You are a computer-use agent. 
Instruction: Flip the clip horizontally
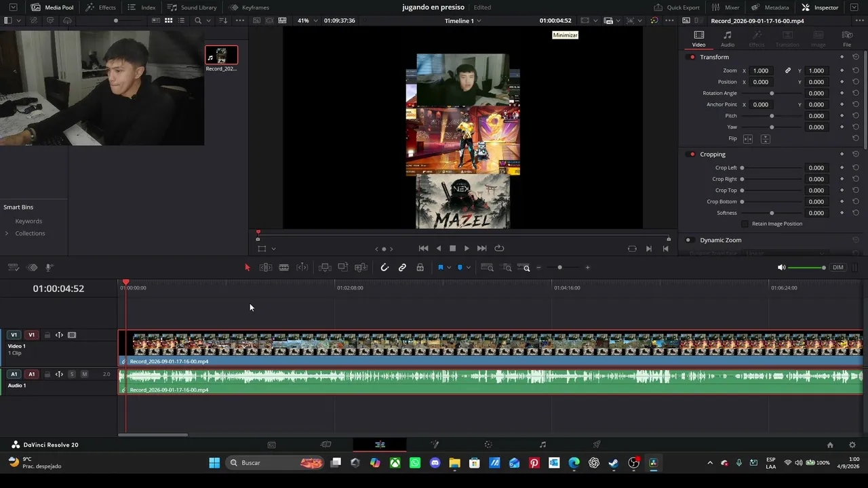(x=748, y=139)
